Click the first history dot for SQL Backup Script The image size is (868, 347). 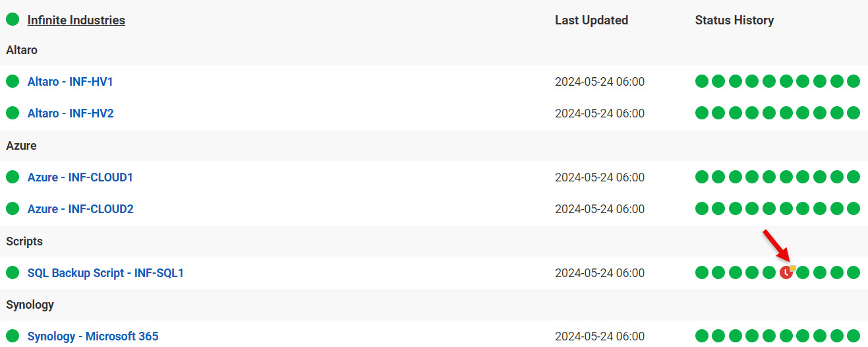click(702, 272)
